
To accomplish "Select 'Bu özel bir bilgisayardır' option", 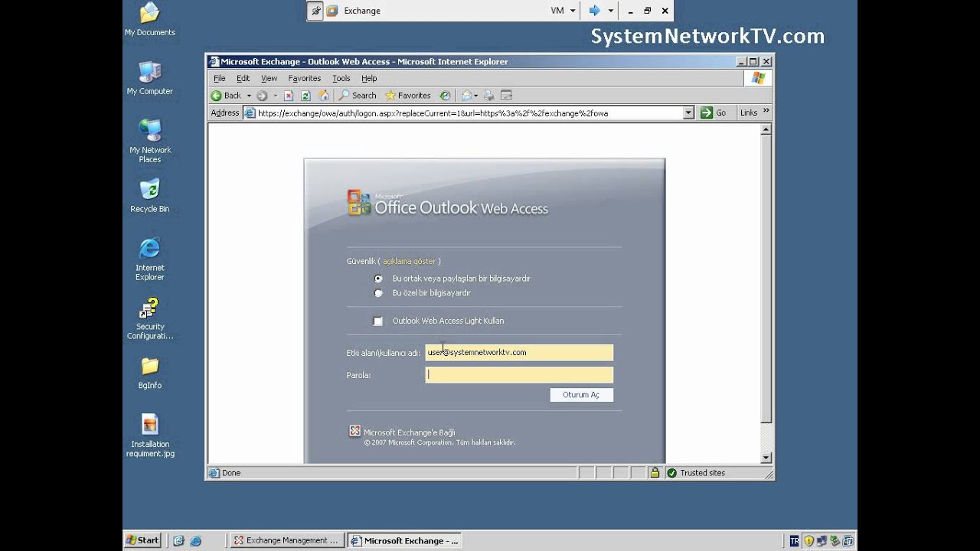I will 378,293.
